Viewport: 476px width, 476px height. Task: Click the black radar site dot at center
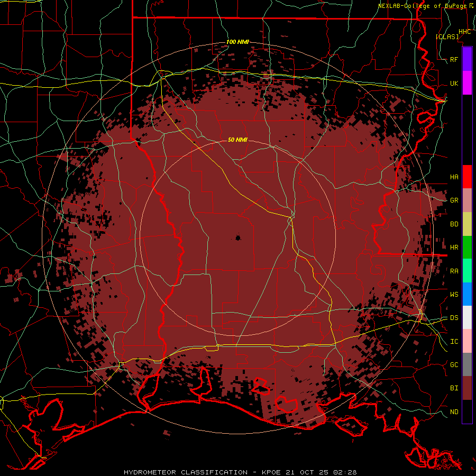tap(238, 237)
